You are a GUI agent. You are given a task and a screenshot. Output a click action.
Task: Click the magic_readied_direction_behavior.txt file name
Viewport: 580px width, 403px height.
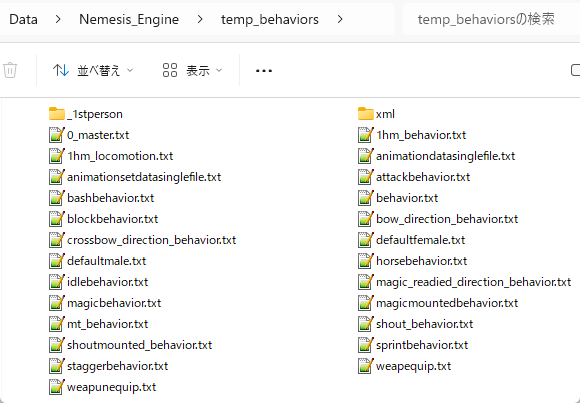click(x=473, y=282)
